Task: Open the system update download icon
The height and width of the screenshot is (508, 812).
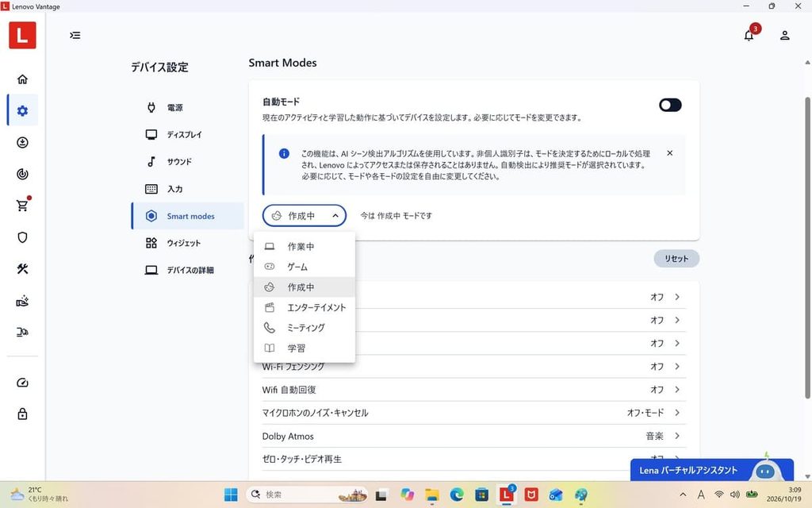Action: point(22,143)
